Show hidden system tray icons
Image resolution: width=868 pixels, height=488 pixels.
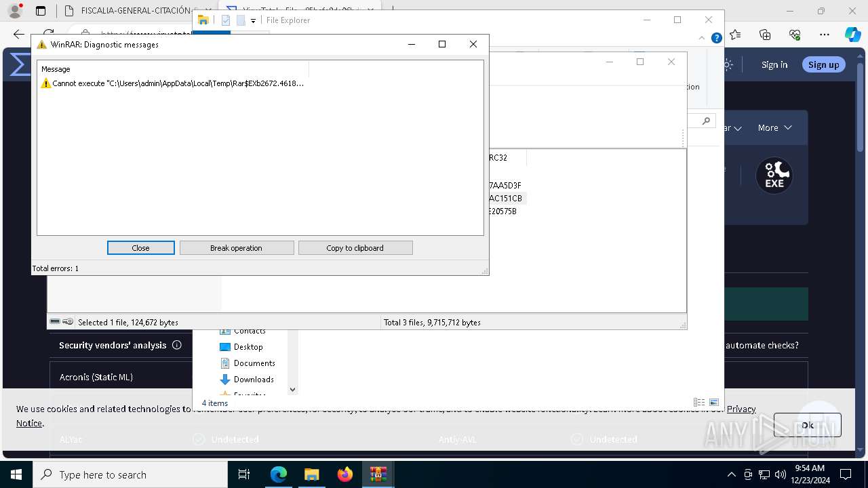(731, 474)
